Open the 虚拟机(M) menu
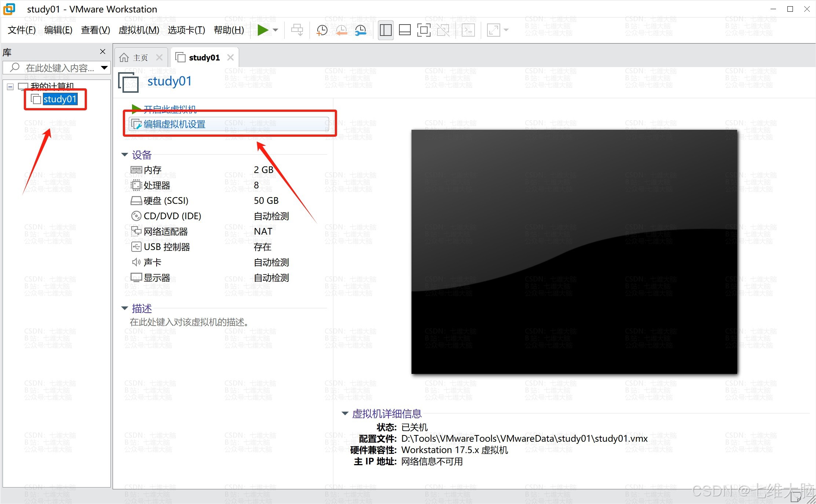Viewport: 816px width, 504px height. (x=139, y=30)
